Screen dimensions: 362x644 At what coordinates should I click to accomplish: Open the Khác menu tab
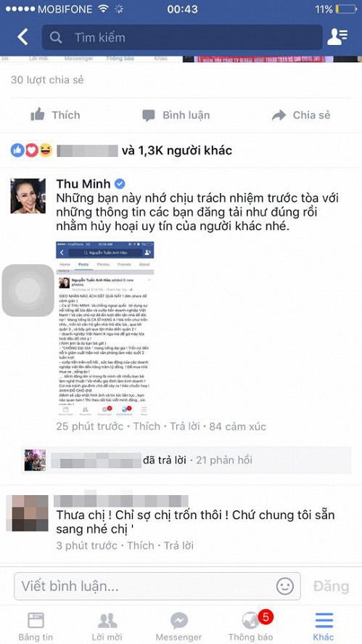pyautogui.click(x=324, y=627)
